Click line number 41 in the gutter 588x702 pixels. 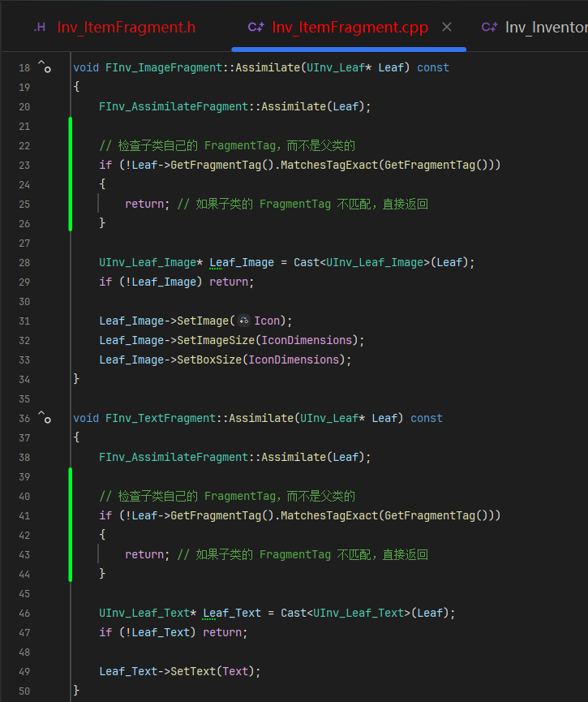click(24, 516)
